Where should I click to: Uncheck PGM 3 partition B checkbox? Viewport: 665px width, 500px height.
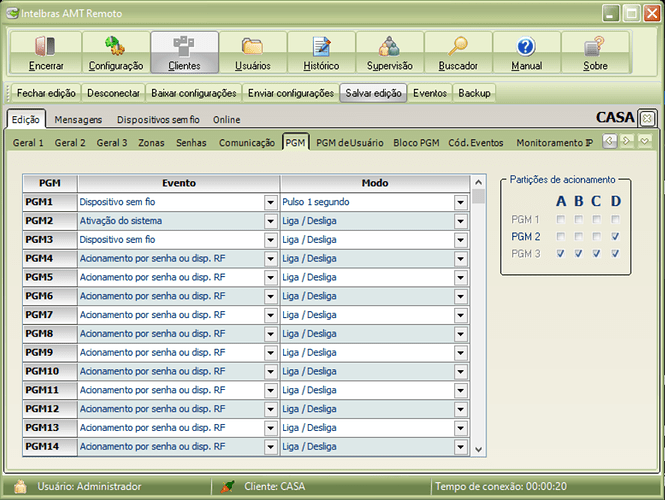pyautogui.click(x=578, y=254)
